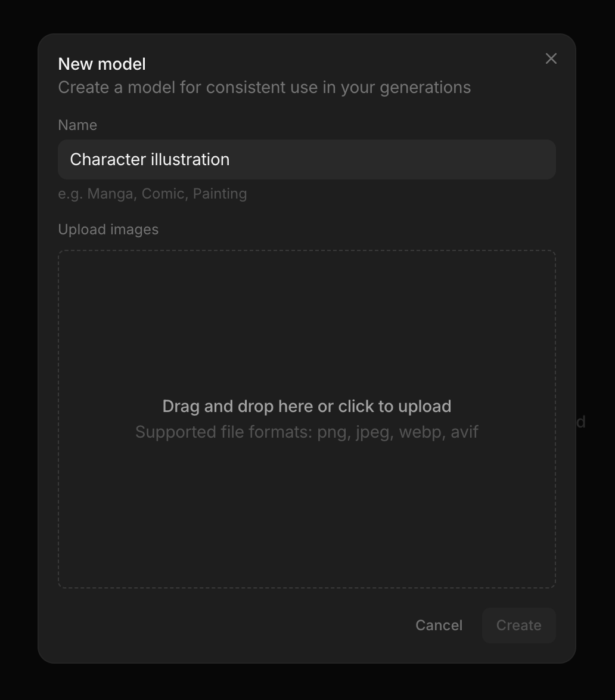
Task: Click the 'Name' field label
Action: [x=77, y=125]
